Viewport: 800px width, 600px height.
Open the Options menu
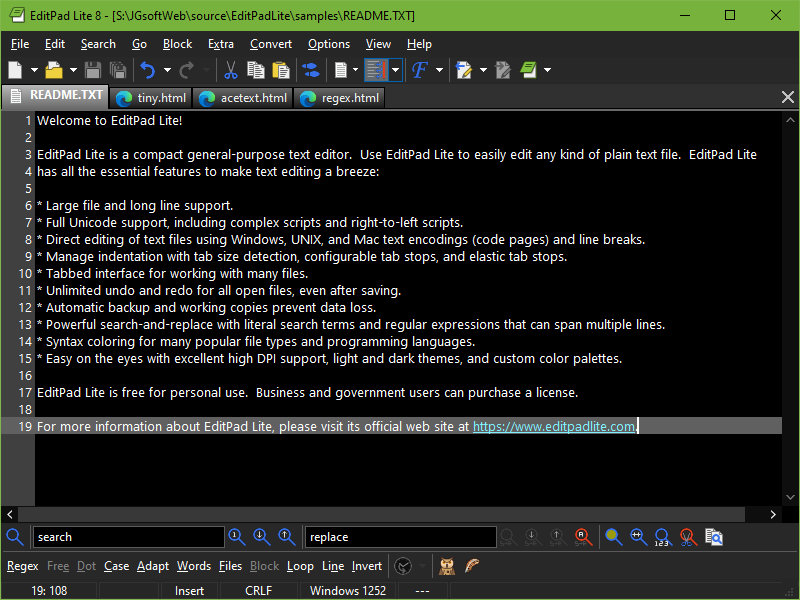tap(329, 44)
